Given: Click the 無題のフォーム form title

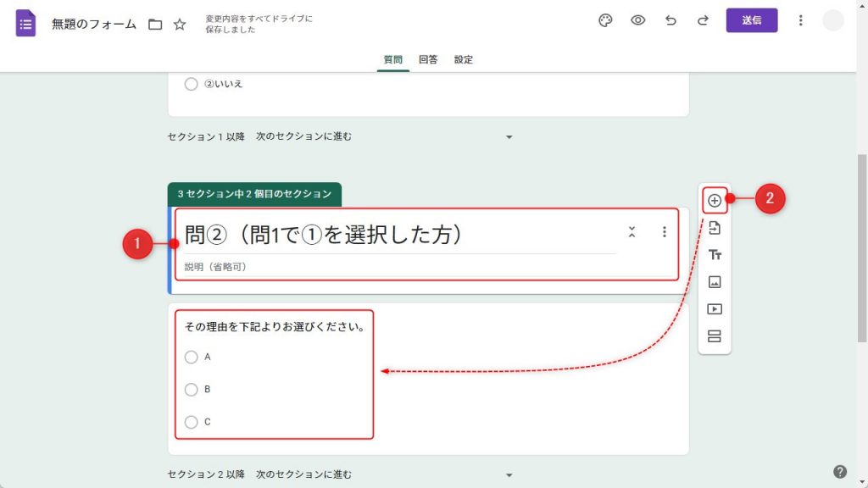Looking at the screenshot, I should click(x=93, y=25).
